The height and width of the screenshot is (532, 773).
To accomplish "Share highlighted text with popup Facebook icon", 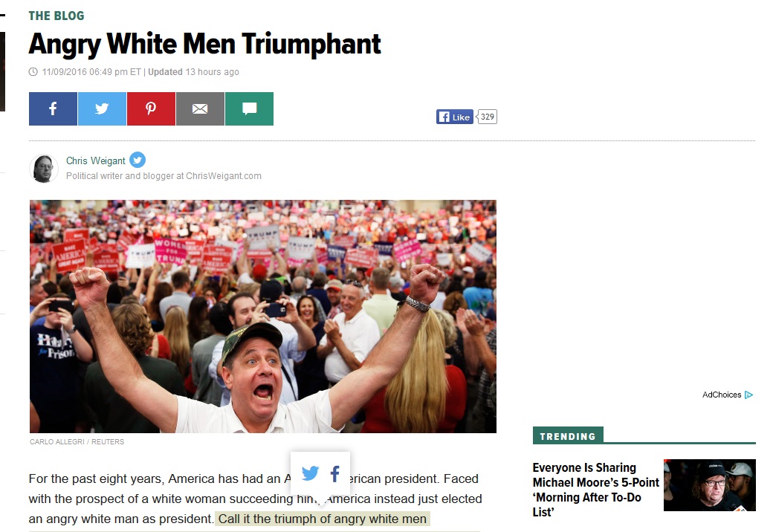I will (x=334, y=474).
